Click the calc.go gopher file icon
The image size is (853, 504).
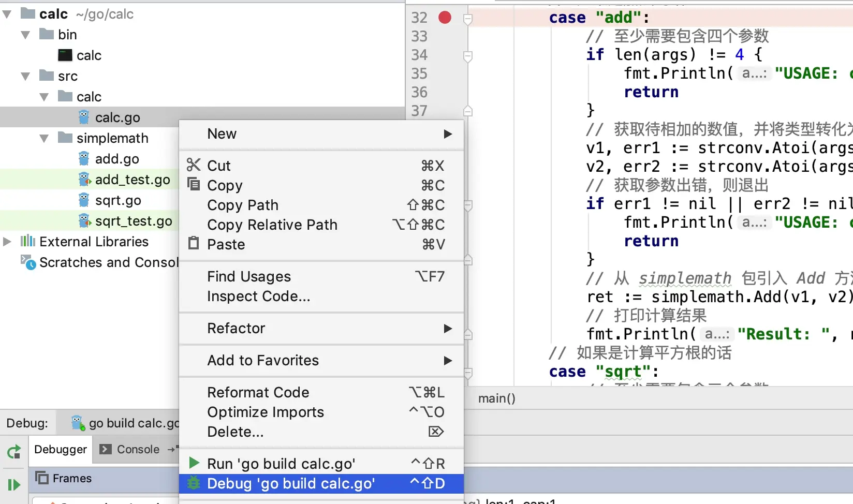pos(84,117)
